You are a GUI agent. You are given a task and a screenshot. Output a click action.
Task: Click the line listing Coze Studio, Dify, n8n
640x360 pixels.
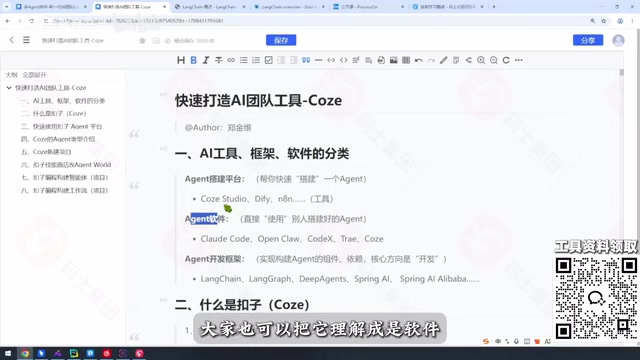click(x=267, y=199)
